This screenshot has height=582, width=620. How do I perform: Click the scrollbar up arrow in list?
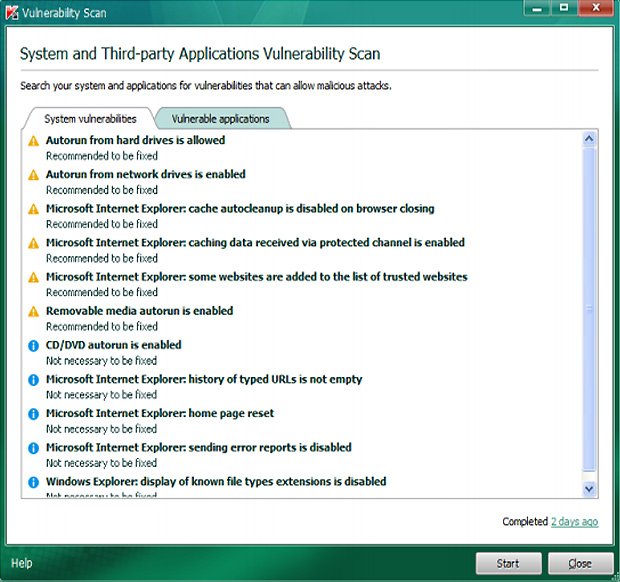[x=589, y=139]
